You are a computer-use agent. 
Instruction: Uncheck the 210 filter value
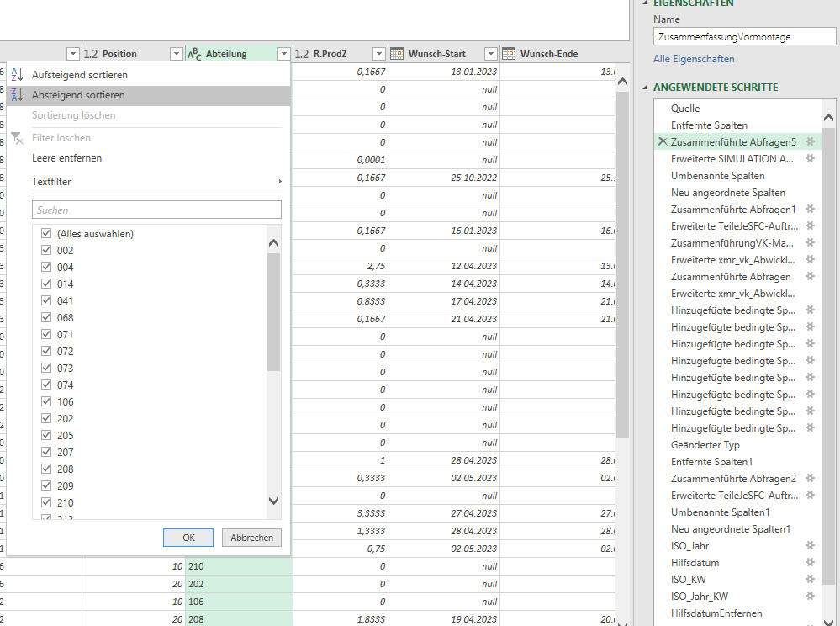pos(46,502)
